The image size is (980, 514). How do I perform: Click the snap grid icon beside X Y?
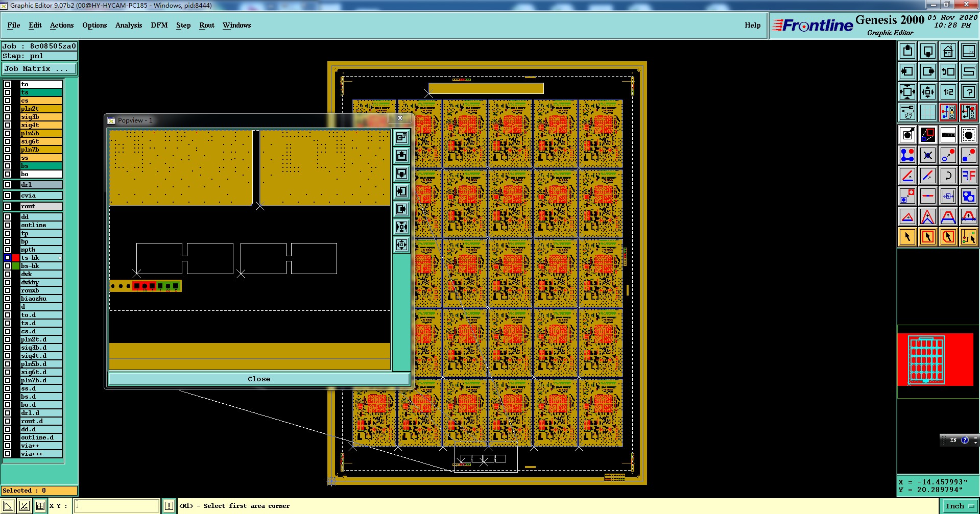(40, 506)
